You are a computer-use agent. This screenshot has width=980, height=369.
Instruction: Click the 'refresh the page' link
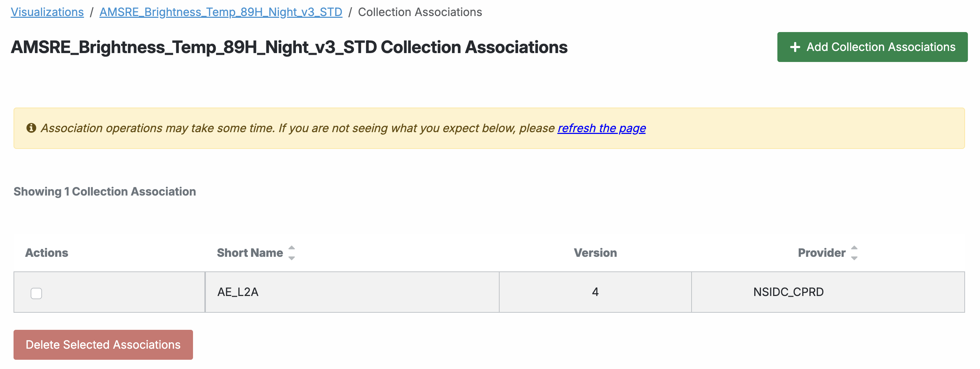coord(601,128)
